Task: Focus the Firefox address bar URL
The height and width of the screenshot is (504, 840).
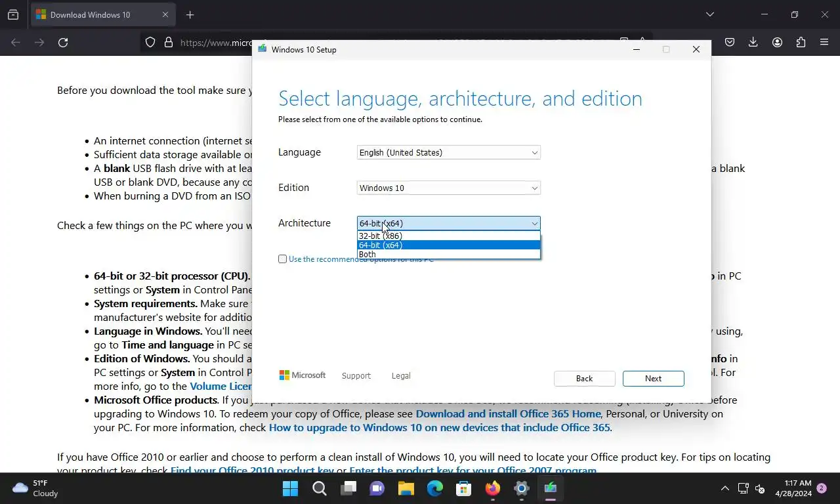Action: [x=216, y=43]
